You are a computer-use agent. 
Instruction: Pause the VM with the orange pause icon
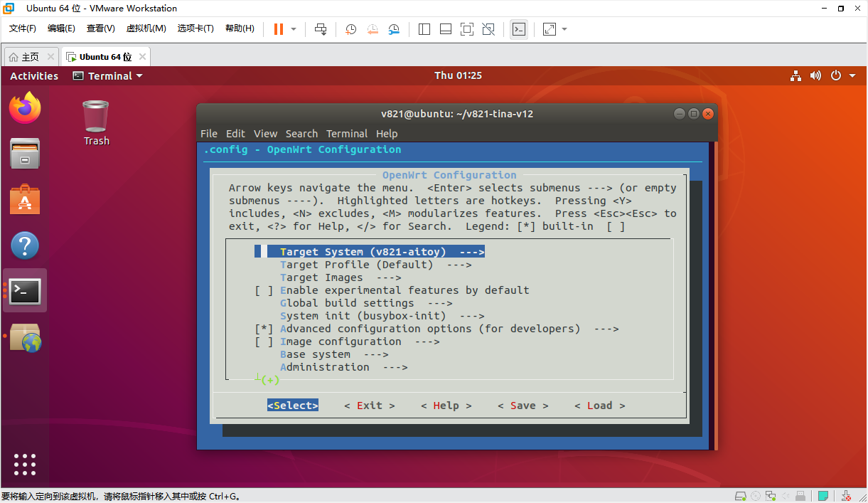click(278, 29)
